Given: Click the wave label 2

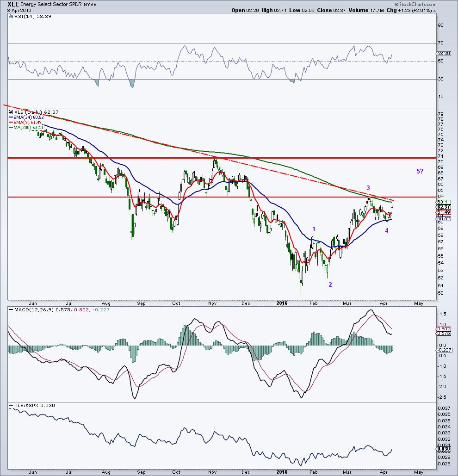Looking at the screenshot, I should [330, 284].
